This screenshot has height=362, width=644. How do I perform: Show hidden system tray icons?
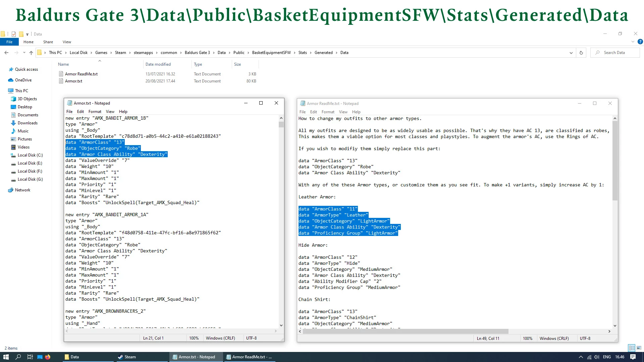[x=581, y=357]
